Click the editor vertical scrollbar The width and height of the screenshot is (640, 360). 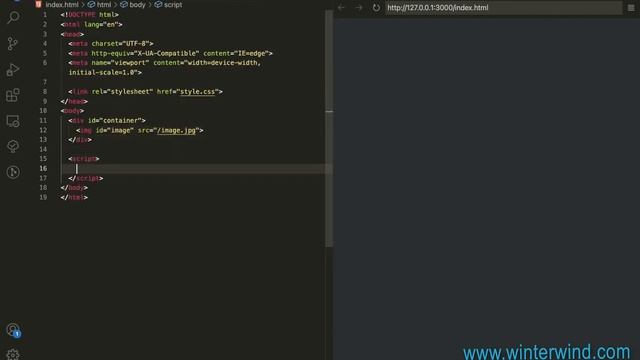[329, 129]
